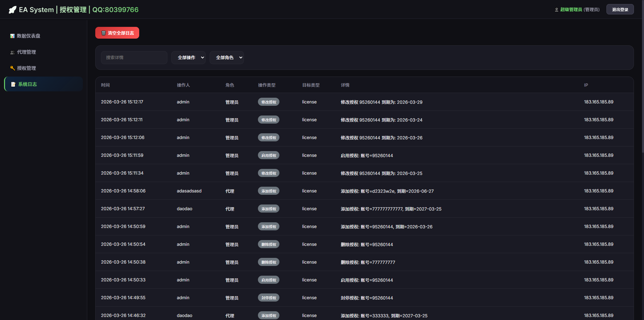Viewport: 644px width, 320px height.
Task: Open 授权管理 from the sidebar
Action: pos(44,68)
